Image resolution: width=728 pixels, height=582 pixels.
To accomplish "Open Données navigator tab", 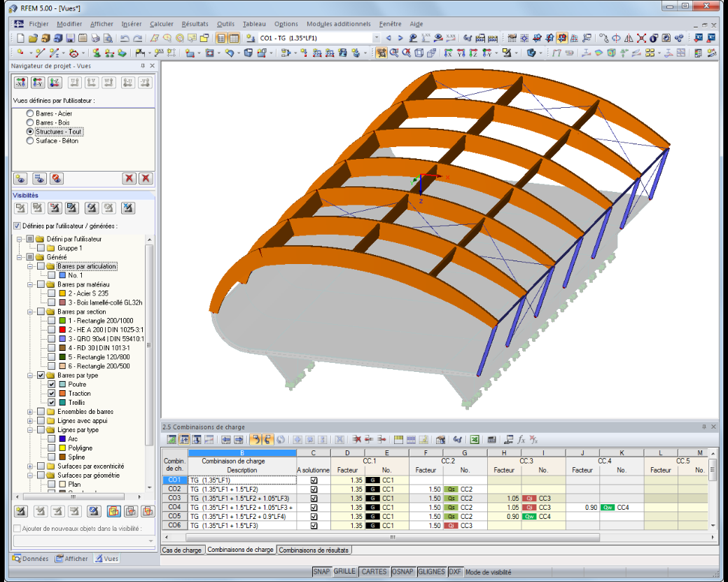I will click(31, 558).
